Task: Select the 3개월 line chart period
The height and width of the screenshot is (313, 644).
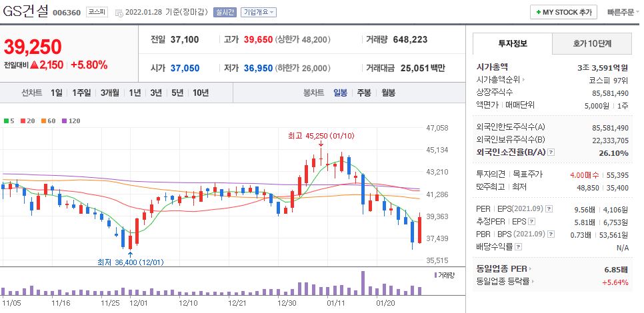Action: click(x=109, y=93)
